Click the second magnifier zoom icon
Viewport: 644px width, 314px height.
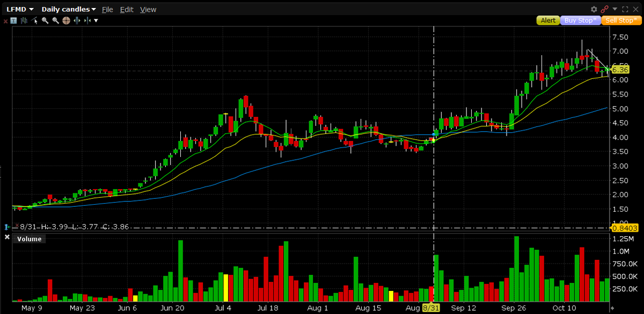click(x=56, y=20)
